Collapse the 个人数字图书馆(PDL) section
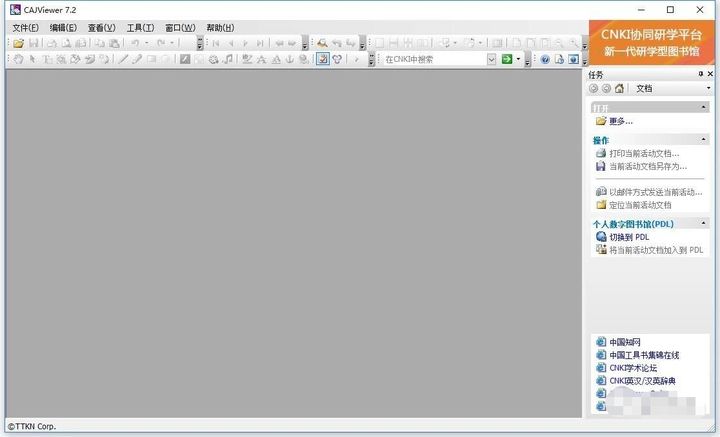Screen dimensions: 720x437 (703, 223)
